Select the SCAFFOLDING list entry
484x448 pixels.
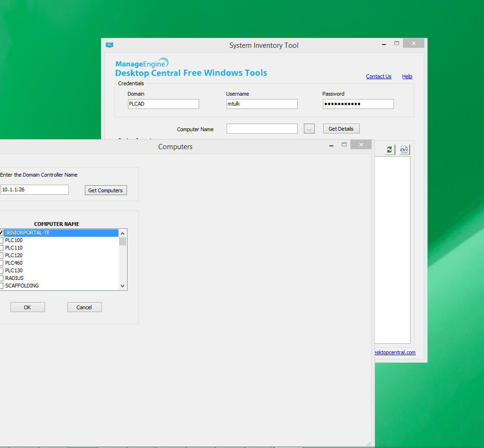point(22,286)
